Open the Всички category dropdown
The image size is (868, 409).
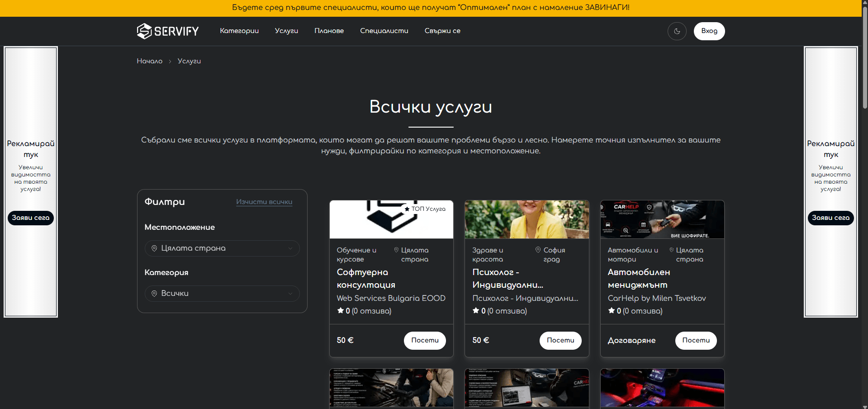[x=222, y=294]
